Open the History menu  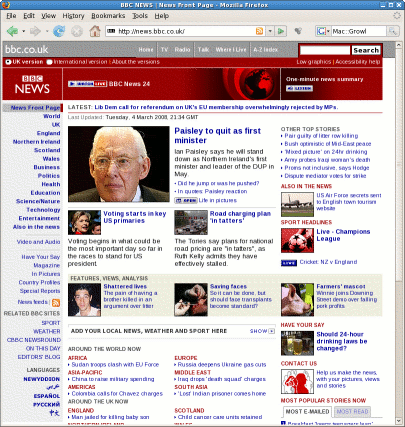tap(73, 16)
